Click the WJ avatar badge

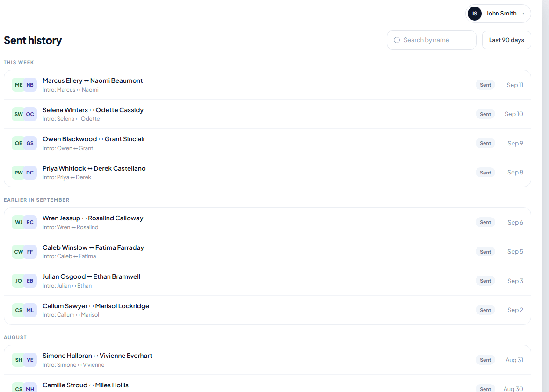pyautogui.click(x=18, y=223)
